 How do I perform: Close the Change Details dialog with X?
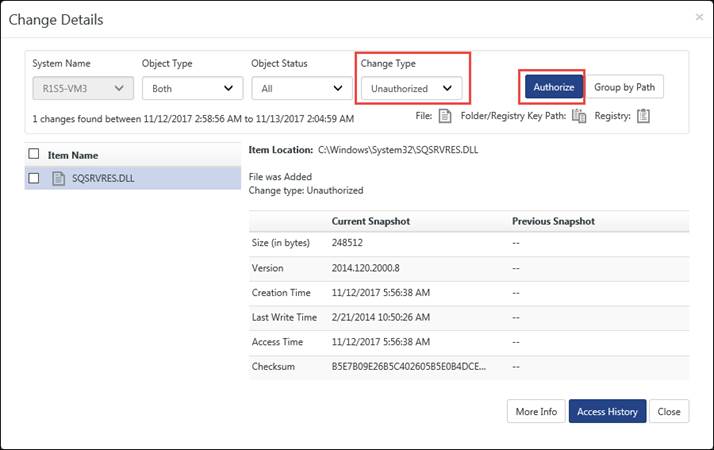699,17
